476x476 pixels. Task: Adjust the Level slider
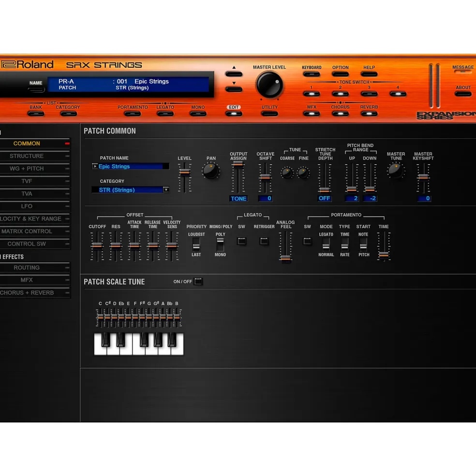click(184, 172)
